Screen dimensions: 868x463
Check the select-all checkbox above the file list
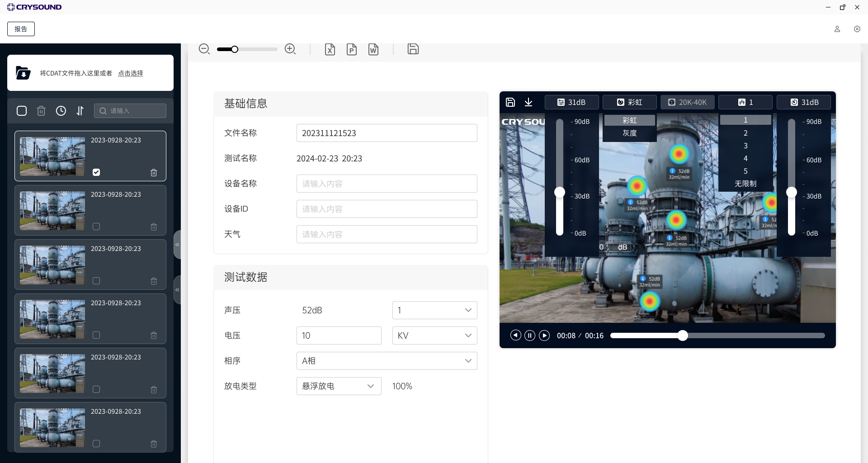point(21,110)
